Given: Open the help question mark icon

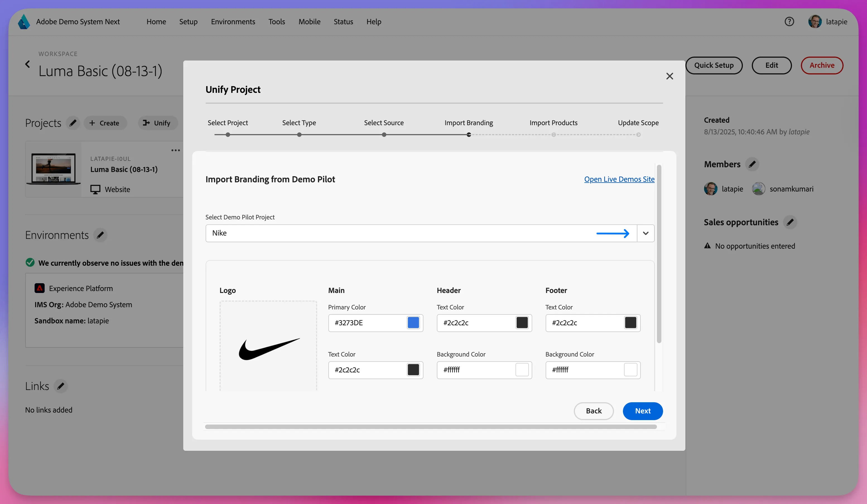Looking at the screenshot, I should [789, 22].
